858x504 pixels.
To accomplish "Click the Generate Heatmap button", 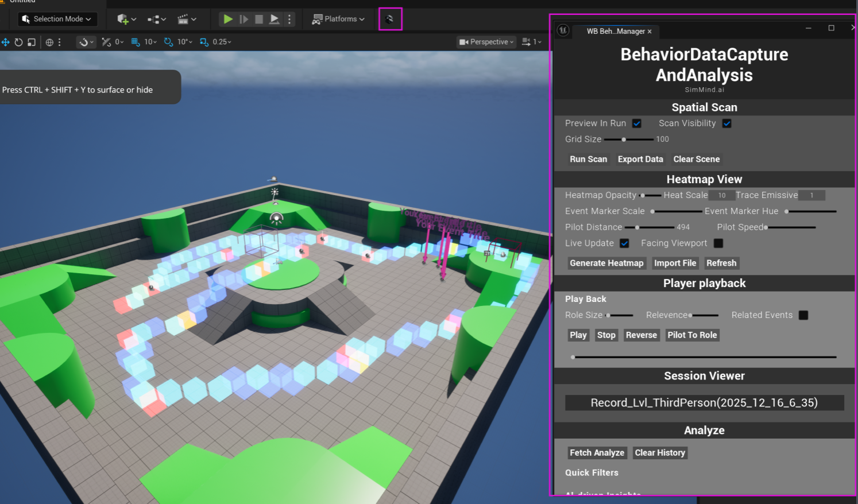I will point(606,263).
